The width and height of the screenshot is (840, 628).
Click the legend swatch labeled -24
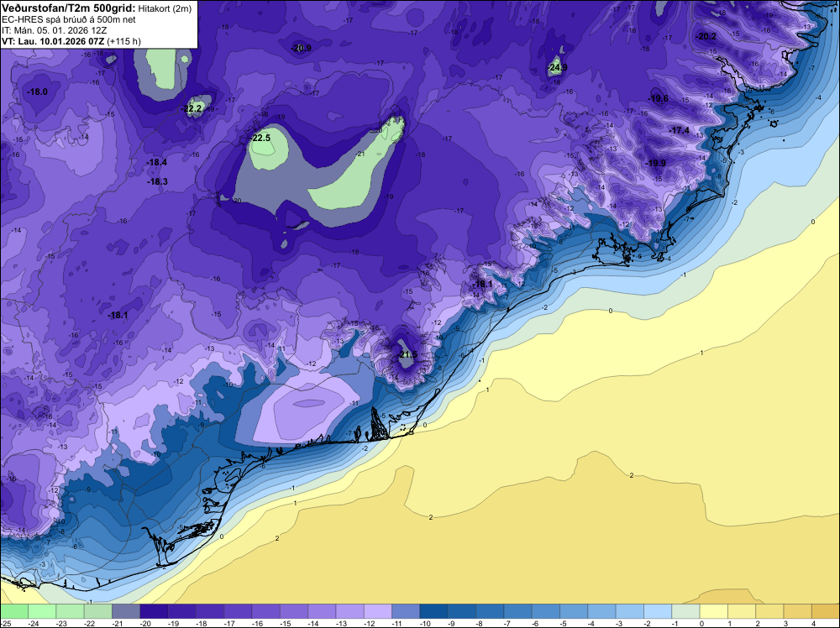coord(42,611)
